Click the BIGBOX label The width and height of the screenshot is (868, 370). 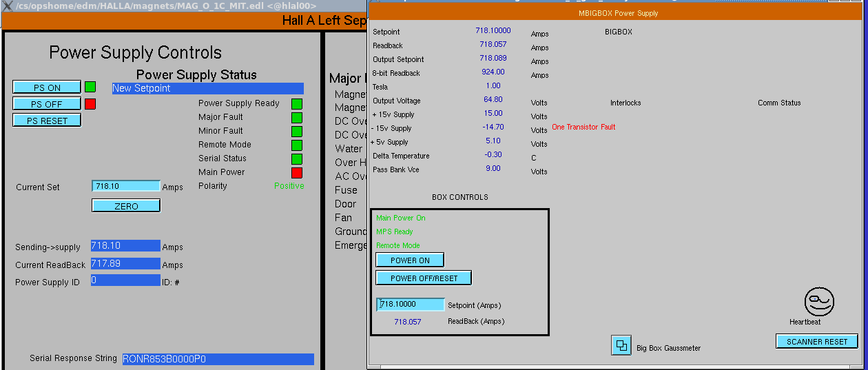tap(619, 32)
